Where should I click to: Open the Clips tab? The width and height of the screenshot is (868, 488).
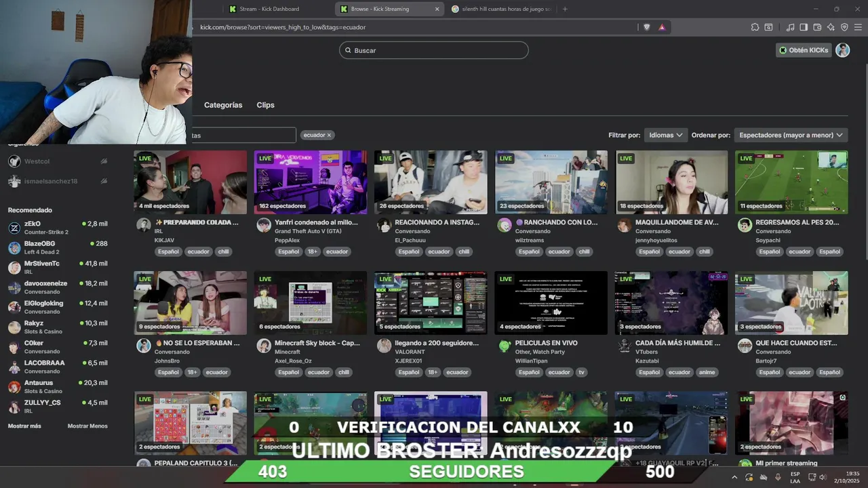coord(265,105)
